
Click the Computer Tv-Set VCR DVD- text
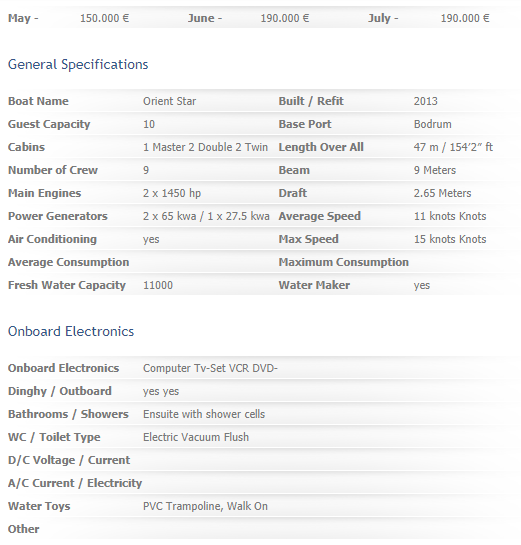(x=210, y=368)
